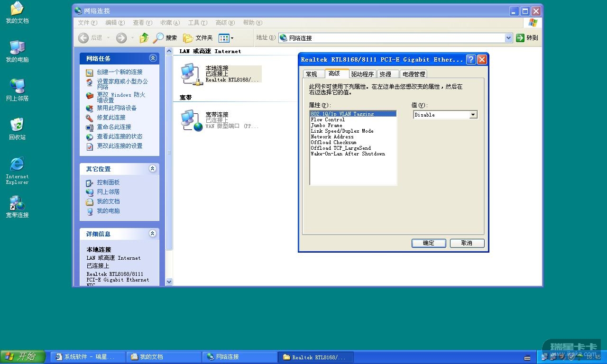607x364 pixels.
Task: Open the Disable value dropdown
Action: tap(473, 115)
